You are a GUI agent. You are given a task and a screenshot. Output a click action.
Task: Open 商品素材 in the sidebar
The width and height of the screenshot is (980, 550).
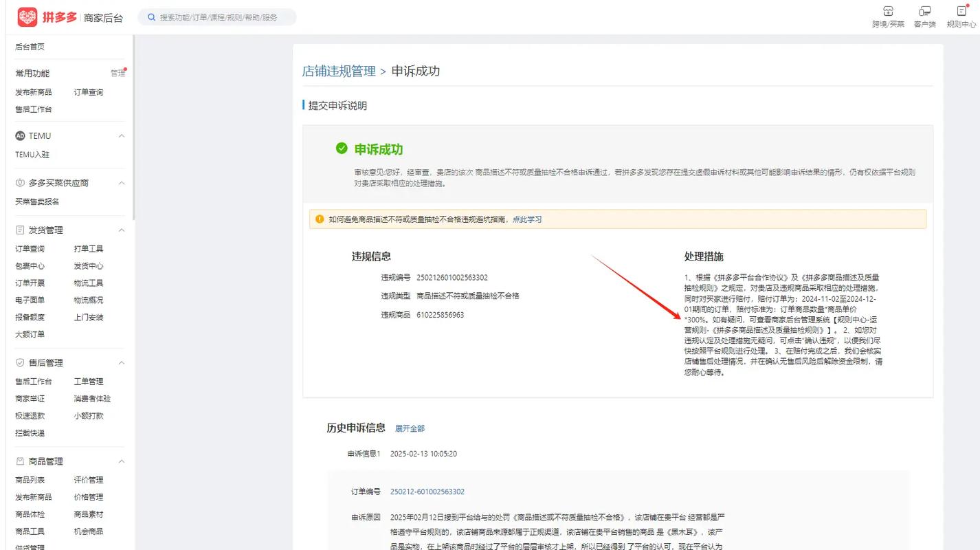pyautogui.click(x=89, y=514)
